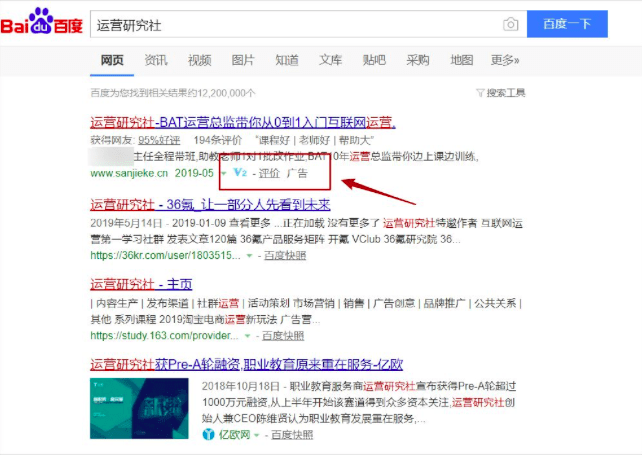Image resolution: width=642 pixels, height=457 pixels.
Task: Click the 亿欧网 site logo icon
Action: [208, 434]
